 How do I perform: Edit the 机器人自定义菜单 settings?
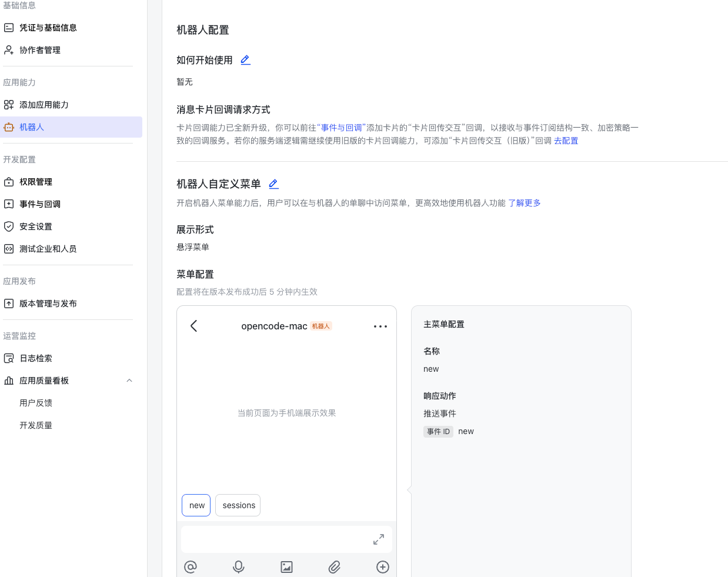point(273,184)
